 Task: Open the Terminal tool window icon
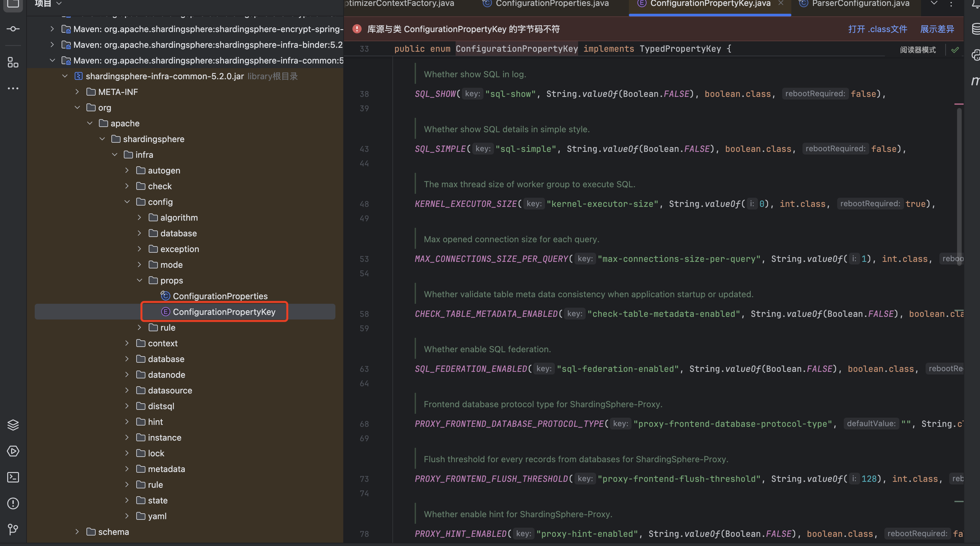13,477
